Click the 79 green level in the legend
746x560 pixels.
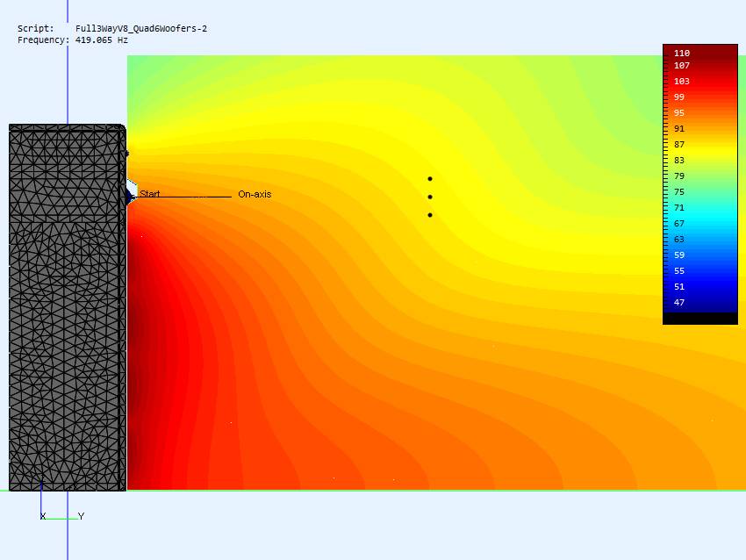pos(679,176)
